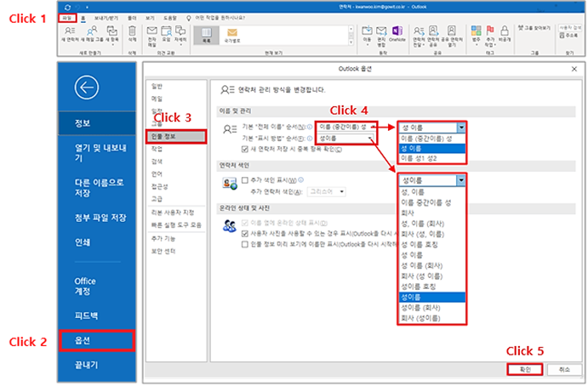Click info icon next to 전체 이름 순서

pyautogui.click(x=310, y=127)
